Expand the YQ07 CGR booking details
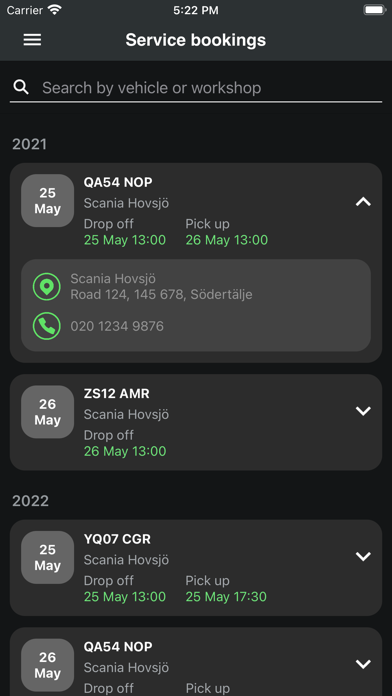392x696 pixels. (x=363, y=557)
